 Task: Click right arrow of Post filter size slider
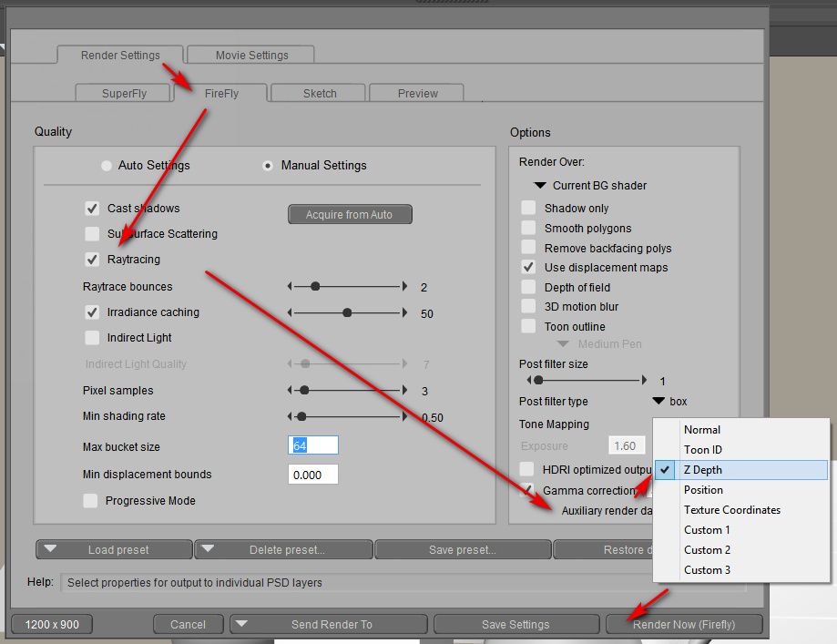point(646,381)
